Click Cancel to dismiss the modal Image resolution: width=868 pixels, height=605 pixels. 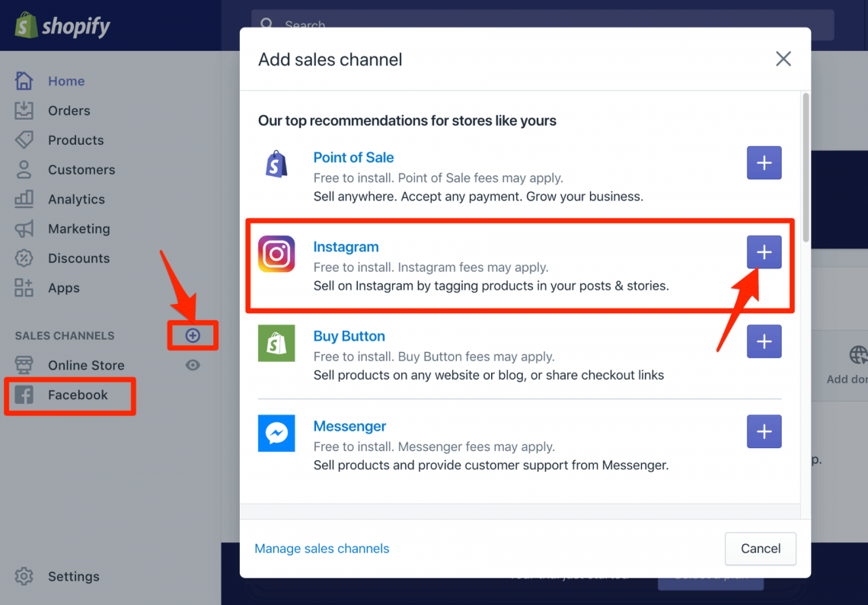click(x=760, y=549)
